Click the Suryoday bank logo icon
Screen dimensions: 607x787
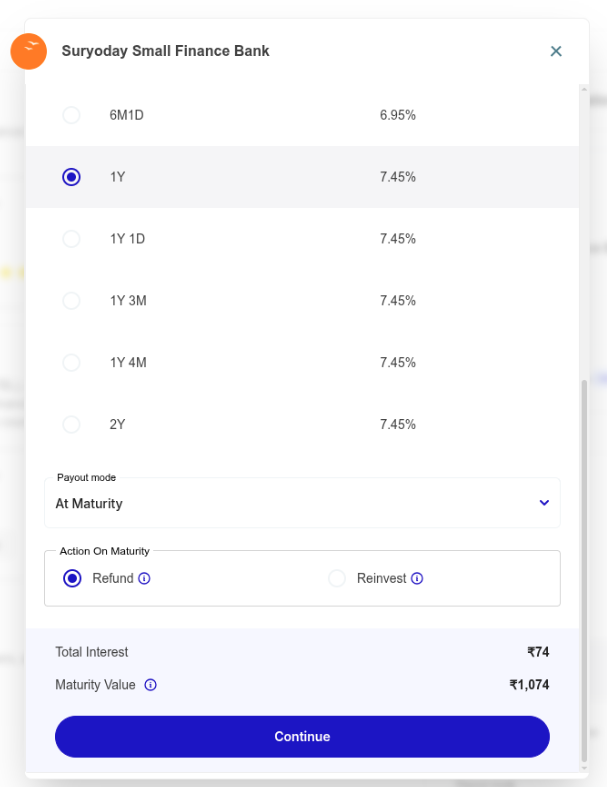(x=29, y=51)
